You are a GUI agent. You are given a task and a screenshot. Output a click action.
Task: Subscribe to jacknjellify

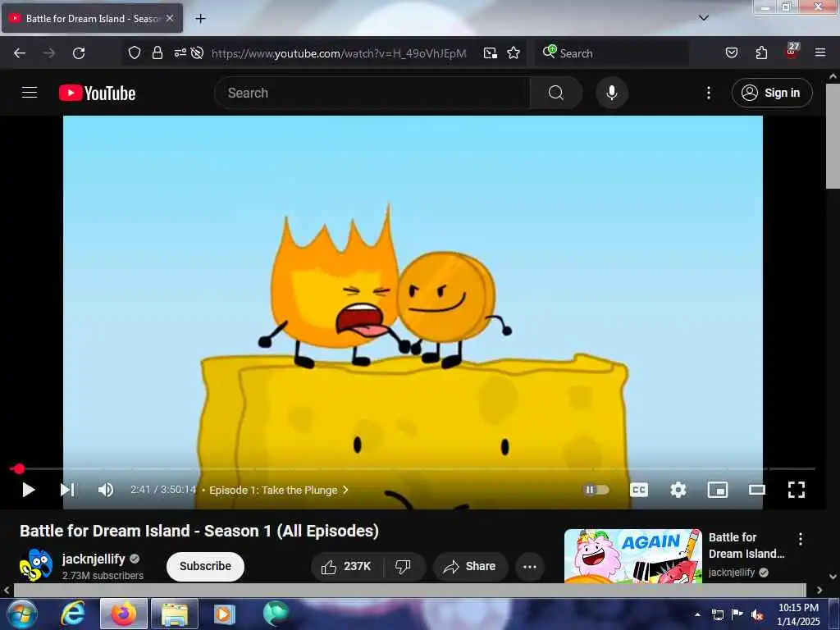pyautogui.click(x=205, y=566)
